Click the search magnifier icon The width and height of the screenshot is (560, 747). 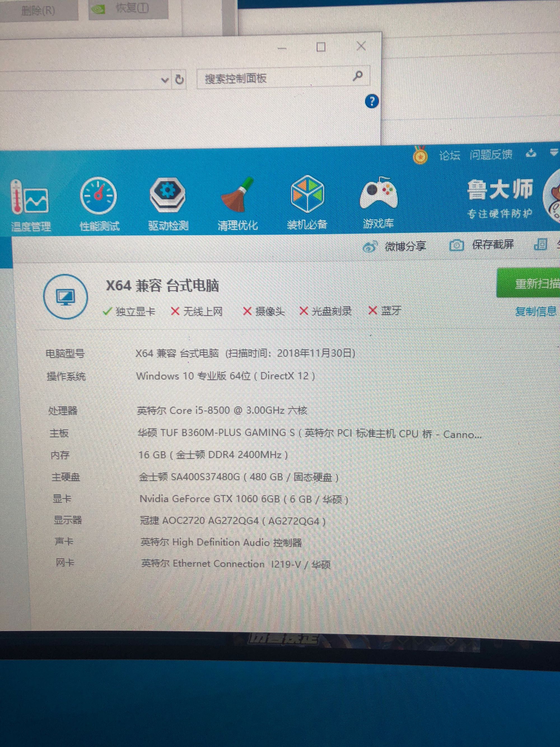pyautogui.click(x=358, y=76)
